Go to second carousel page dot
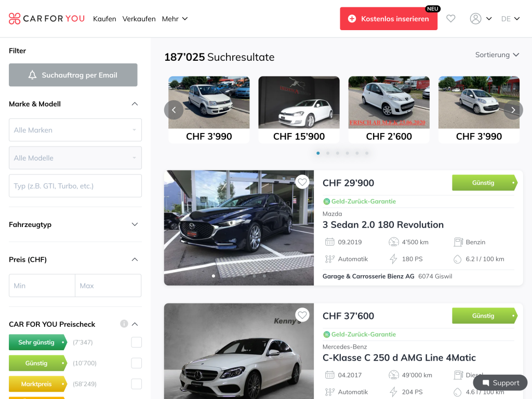 click(x=328, y=153)
